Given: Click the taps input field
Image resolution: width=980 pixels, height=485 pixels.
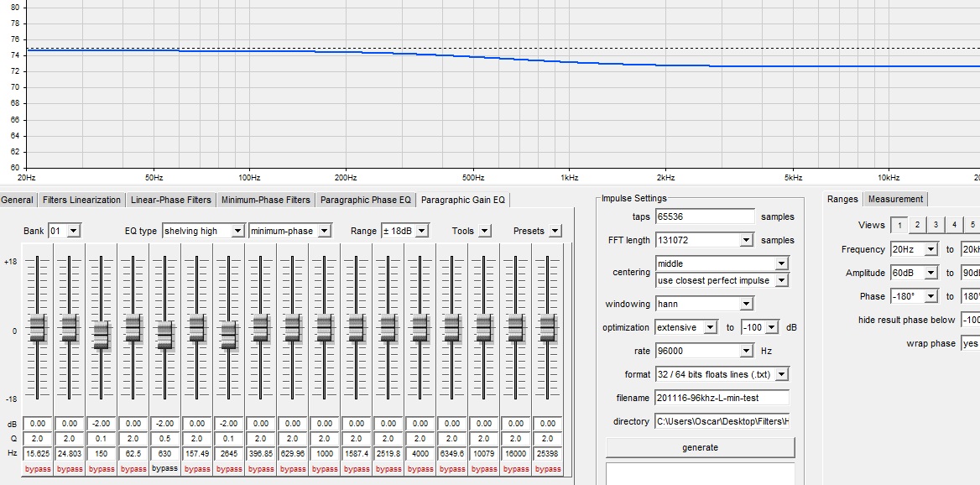Looking at the screenshot, I should [x=705, y=216].
